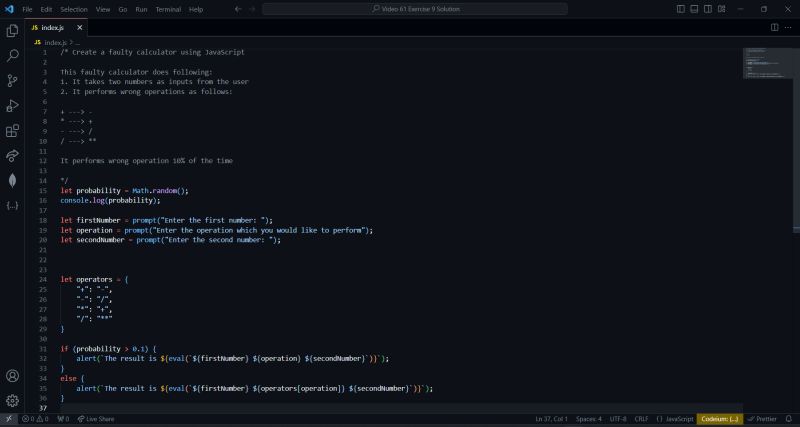800x427 pixels.
Task: Switch to the index.js tab
Action: tap(52, 27)
